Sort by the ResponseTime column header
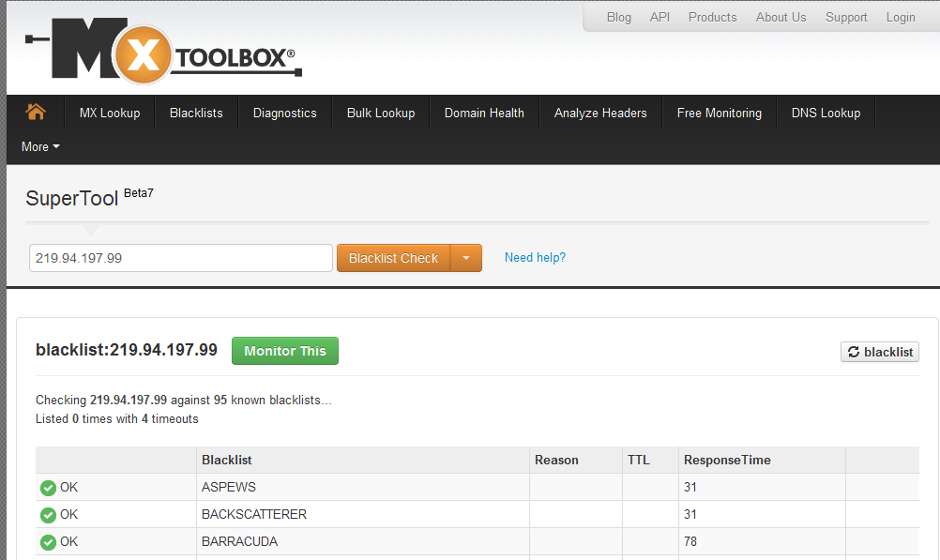 tap(727, 460)
